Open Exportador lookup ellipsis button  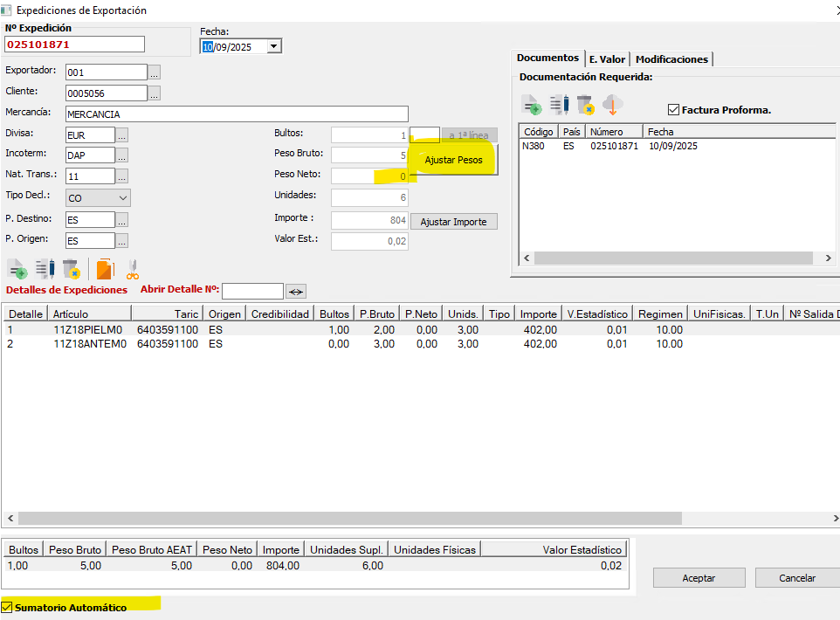155,72
